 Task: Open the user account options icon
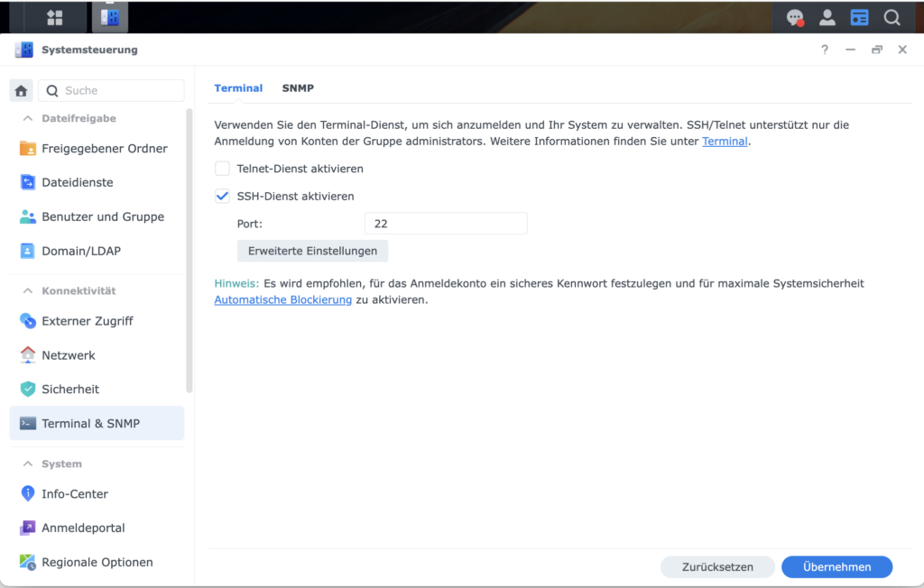point(827,18)
